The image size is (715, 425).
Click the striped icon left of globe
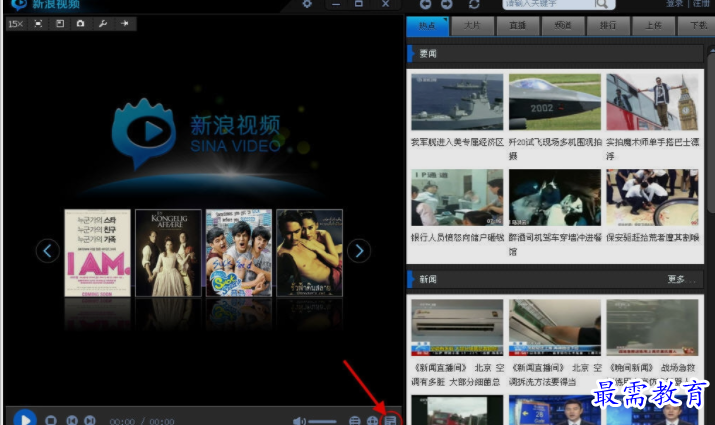coord(354,421)
